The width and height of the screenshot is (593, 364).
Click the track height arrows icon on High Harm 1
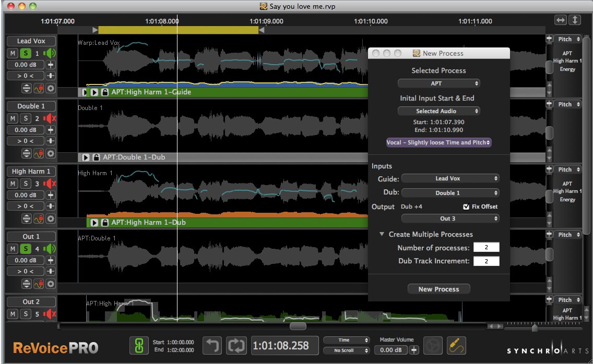click(x=27, y=219)
